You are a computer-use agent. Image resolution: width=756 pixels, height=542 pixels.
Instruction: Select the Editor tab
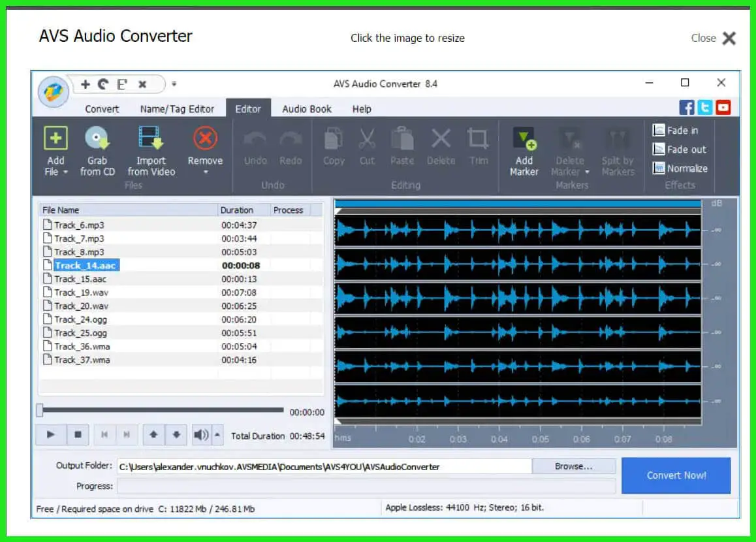pyautogui.click(x=248, y=108)
